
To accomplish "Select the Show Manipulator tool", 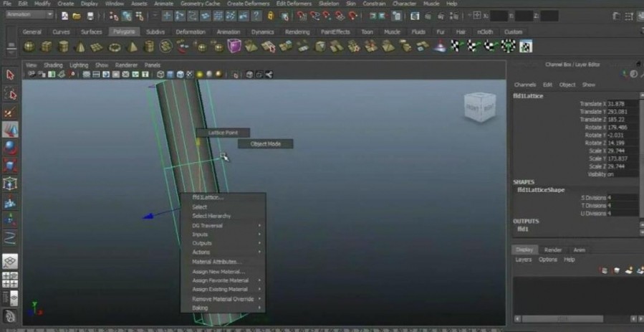I will 10,220.
